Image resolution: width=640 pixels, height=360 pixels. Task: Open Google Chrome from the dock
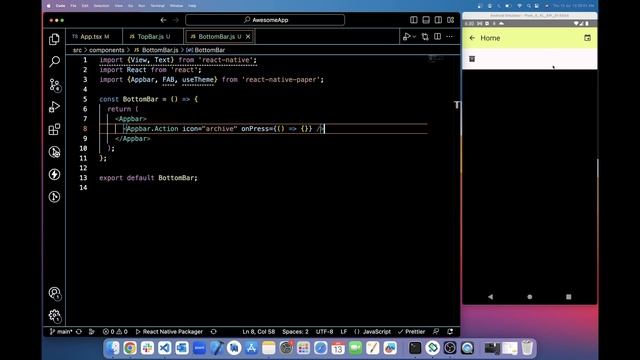[130, 348]
